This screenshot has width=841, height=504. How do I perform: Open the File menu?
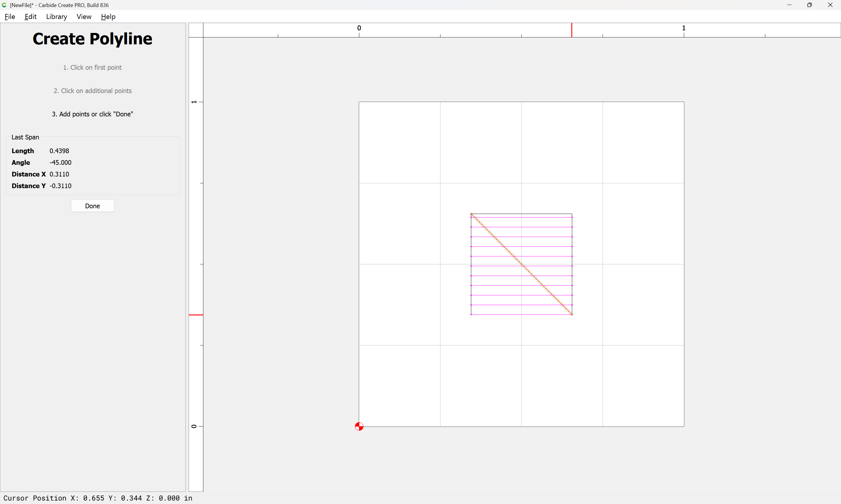(10, 17)
